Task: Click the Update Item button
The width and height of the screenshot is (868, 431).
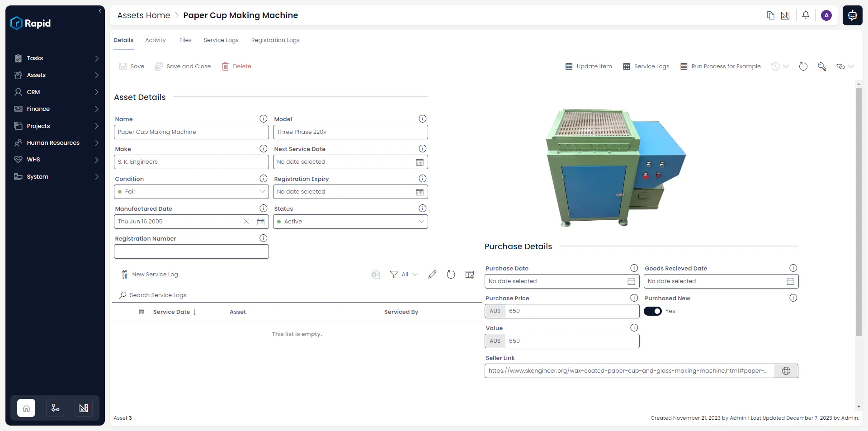Action: [589, 66]
